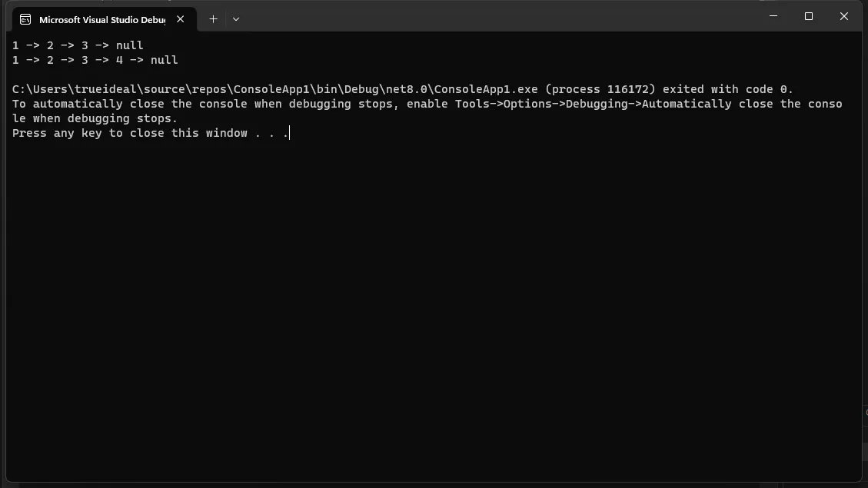Click the first output line ending in 3 -> null
The image size is (868, 488).
78,45
